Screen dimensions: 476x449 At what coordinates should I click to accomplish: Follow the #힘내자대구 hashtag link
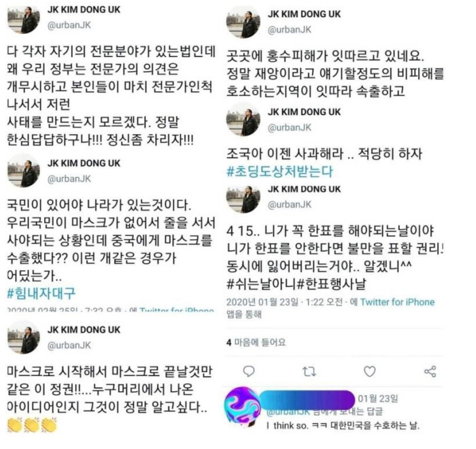pos(41,293)
